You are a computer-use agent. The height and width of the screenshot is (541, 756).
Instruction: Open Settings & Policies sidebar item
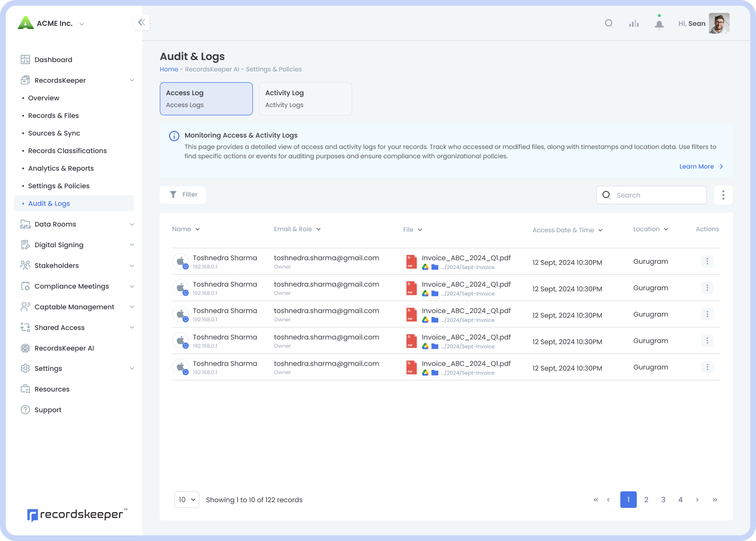(x=58, y=186)
